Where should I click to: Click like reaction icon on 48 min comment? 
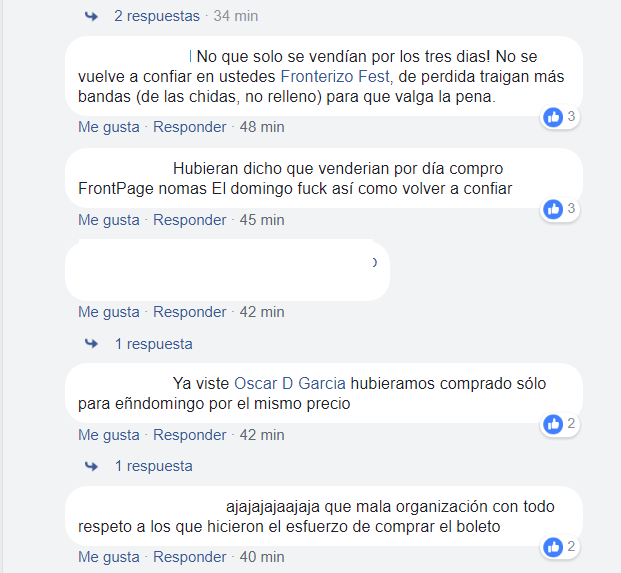553,117
